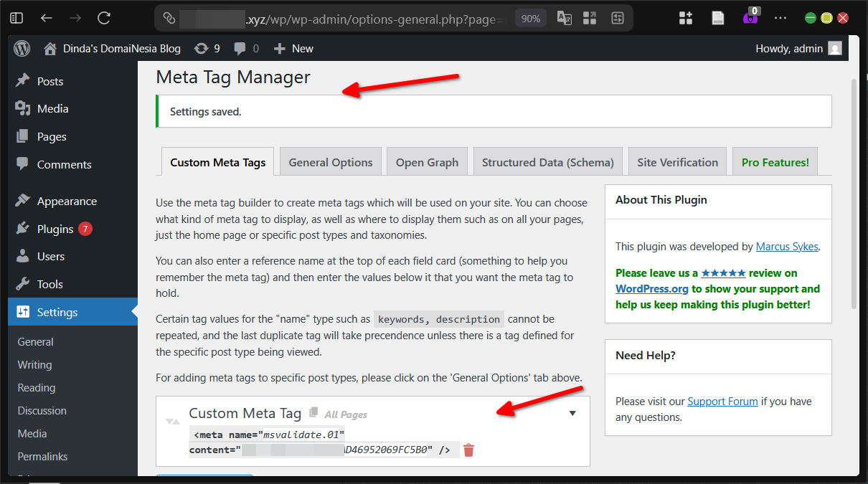Click the user avatar next to Howdy, admin
The width and height of the screenshot is (868, 484).
[835, 48]
